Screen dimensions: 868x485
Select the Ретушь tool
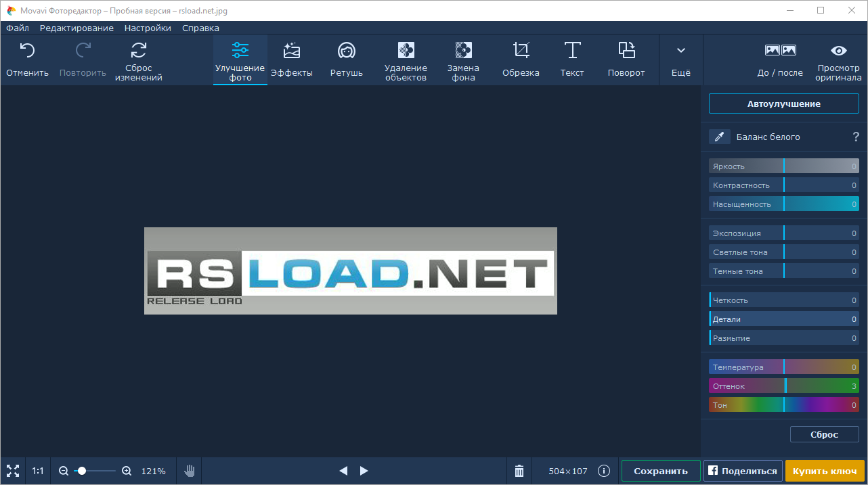click(x=347, y=60)
